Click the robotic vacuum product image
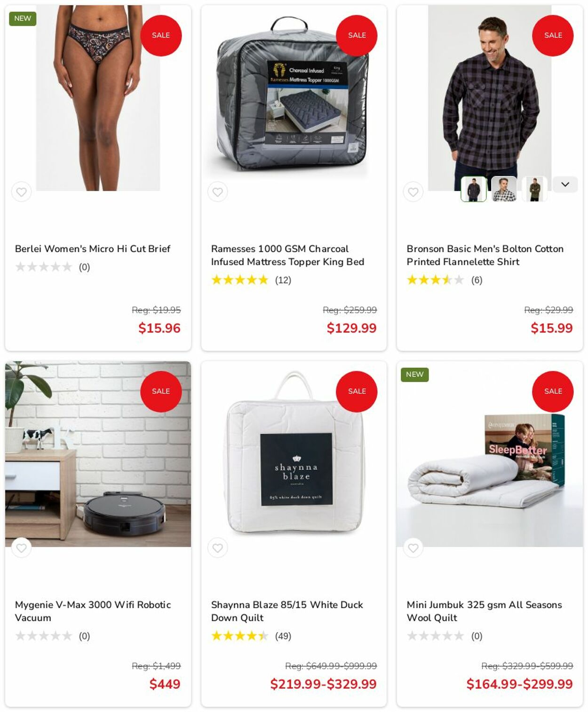The image size is (588, 712). (x=98, y=454)
